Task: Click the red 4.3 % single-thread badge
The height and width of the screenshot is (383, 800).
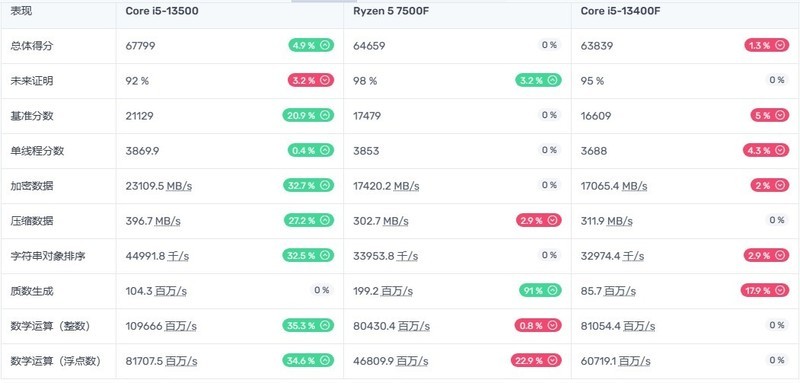Action: (766, 150)
